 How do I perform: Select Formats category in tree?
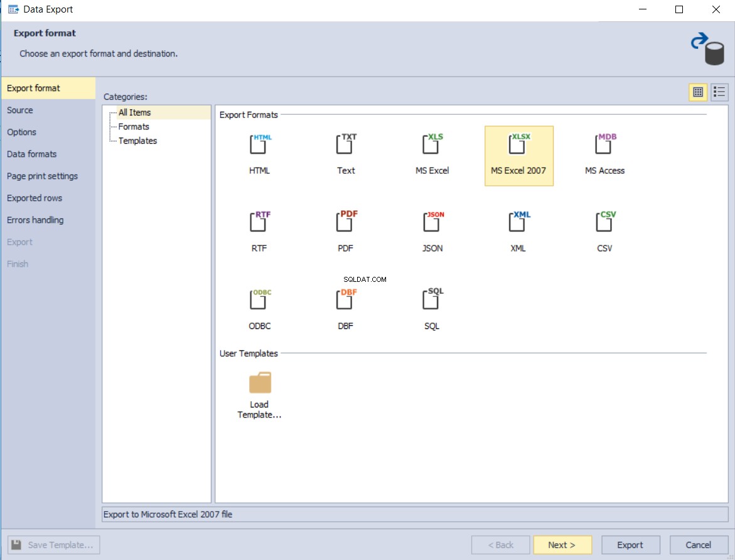[134, 127]
